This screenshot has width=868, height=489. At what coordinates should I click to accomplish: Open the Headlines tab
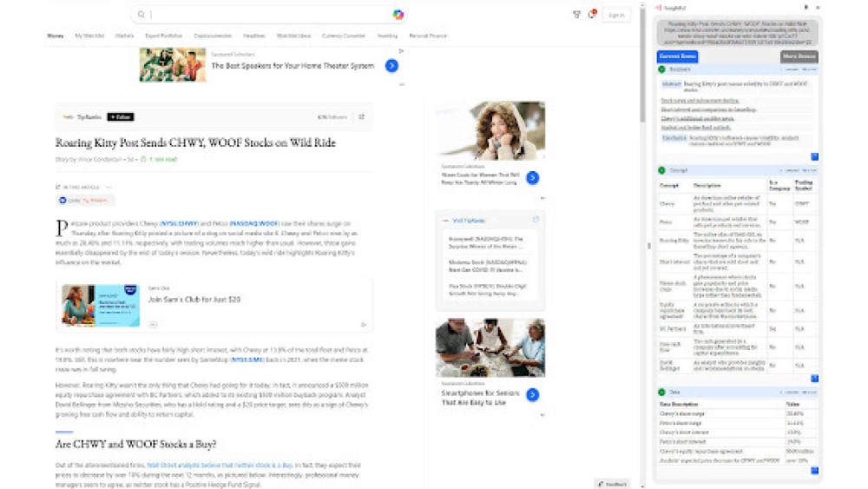(254, 36)
